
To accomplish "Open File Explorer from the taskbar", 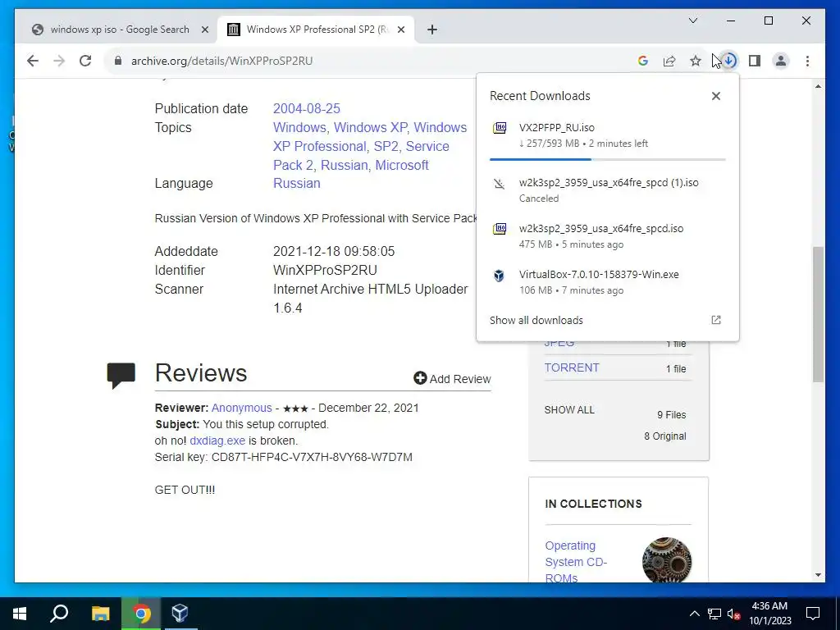I will pos(100,614).
